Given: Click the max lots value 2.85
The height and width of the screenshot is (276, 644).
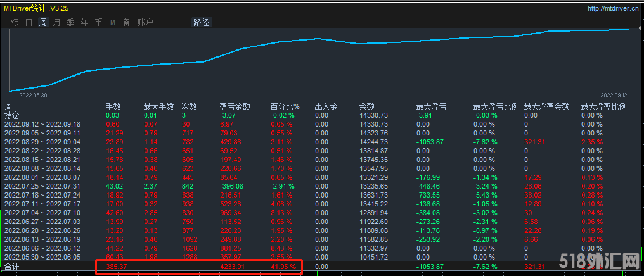Looking at the screenshot, I should (150, 213).
